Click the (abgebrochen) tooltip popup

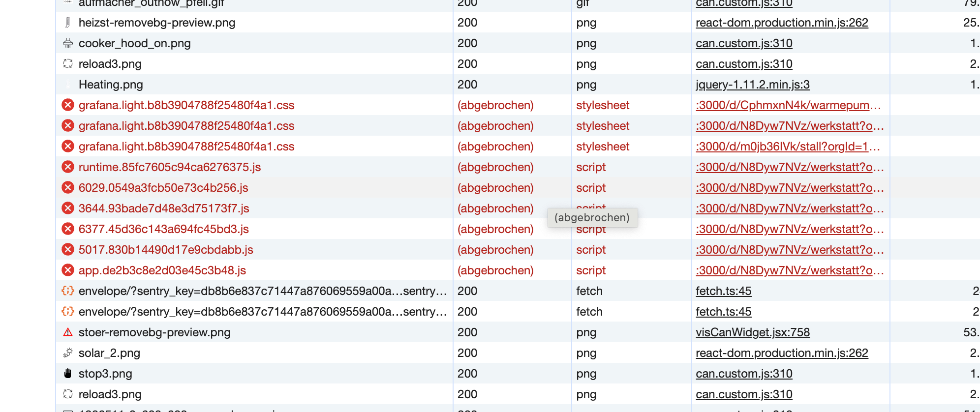click(x=592, y=218)
